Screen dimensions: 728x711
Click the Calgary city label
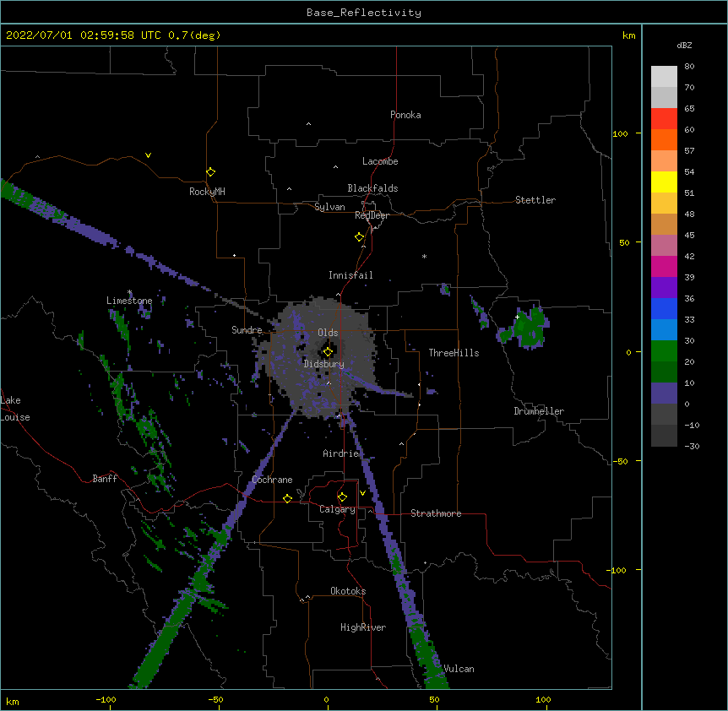(x=338, y=509)
